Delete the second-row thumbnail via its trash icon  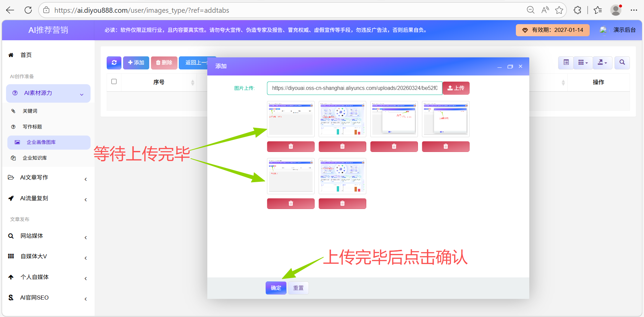[x=290, y=204]
